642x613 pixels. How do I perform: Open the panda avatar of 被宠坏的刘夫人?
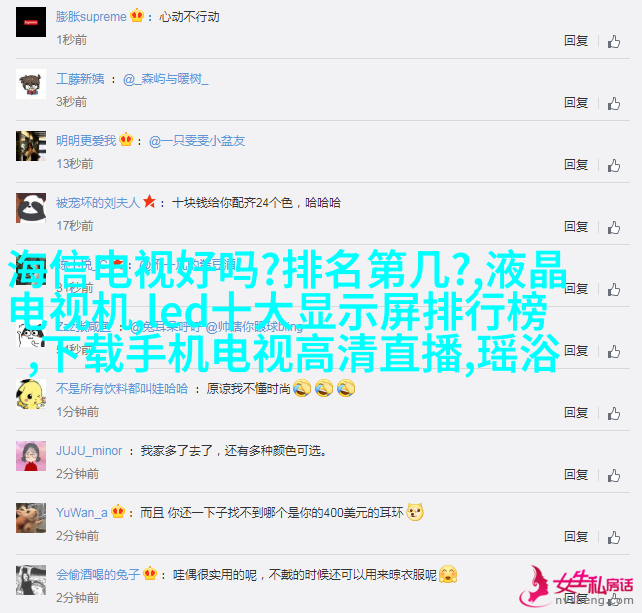point(31,208)
